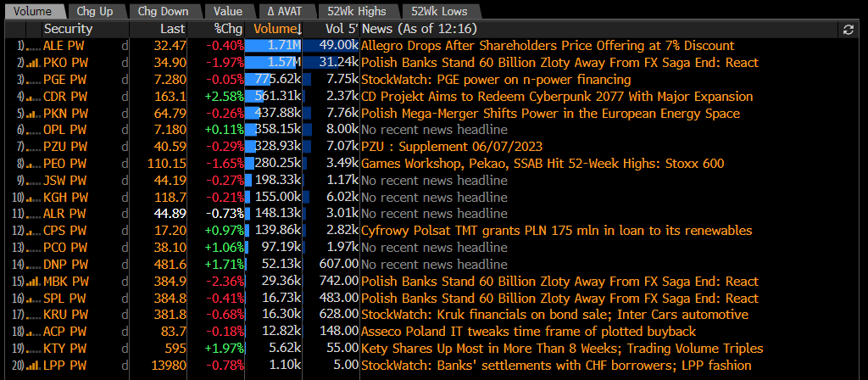Select the CPS PW security

64,231
